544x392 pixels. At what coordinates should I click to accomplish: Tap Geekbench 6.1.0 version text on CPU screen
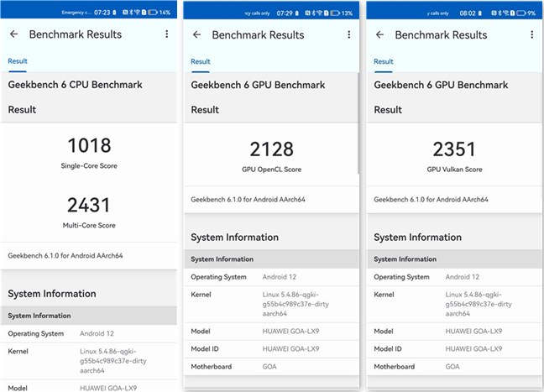[x=65, y=256]
